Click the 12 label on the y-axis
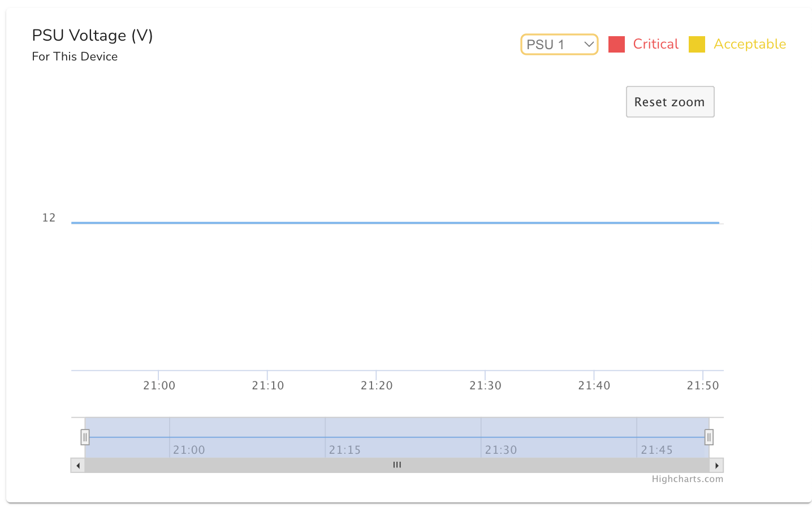This screenshot has width=812, height=512. click(x=49, y=218)
